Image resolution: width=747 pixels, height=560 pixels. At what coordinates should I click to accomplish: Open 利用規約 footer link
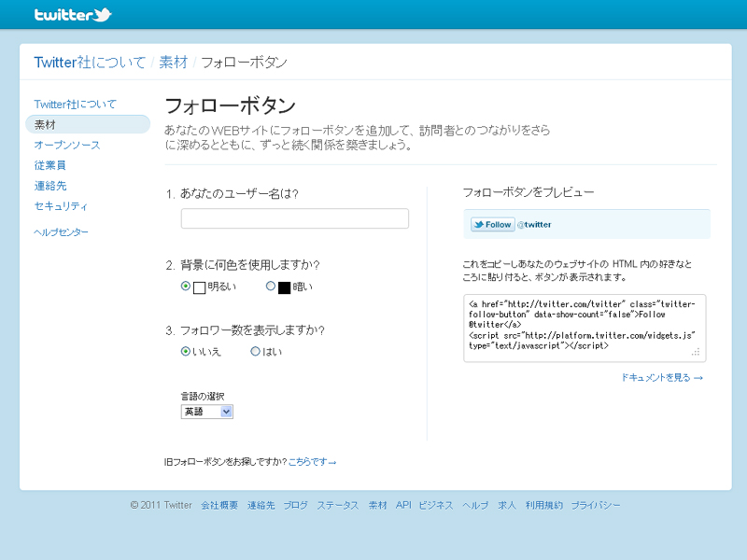544,505
